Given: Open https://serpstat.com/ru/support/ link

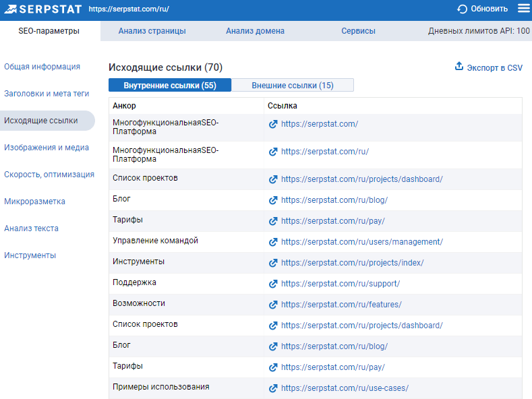Looking at the screenshot, I should pos(341,284).
